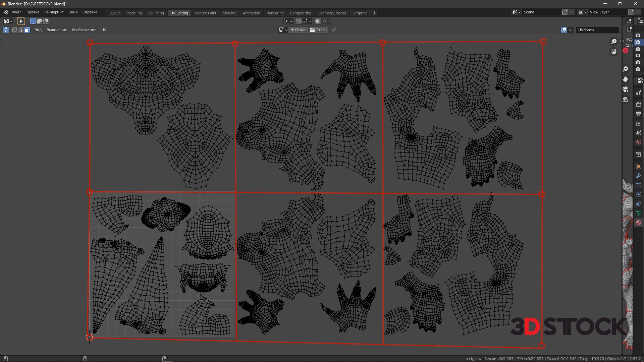The image size is (644, 362).
Task: Switch to Texture Paint workspace tab
Action: tap(205, 13)
